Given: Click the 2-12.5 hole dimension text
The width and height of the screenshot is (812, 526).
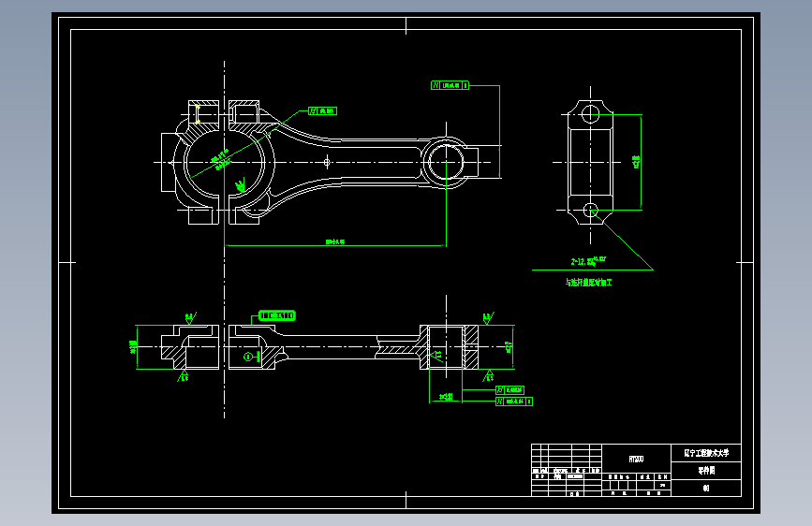Looking at the screenshot, I should (x=588, y=261).
